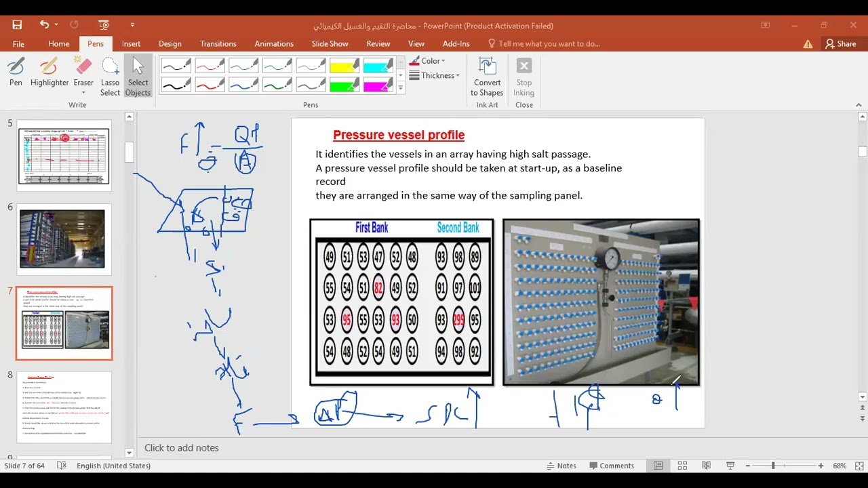Image resolution: width=868 pixels, height=488 pixels.
Task: Open undo history dropdown arrow
Action: pyautogui.click(x=56, y=25)
